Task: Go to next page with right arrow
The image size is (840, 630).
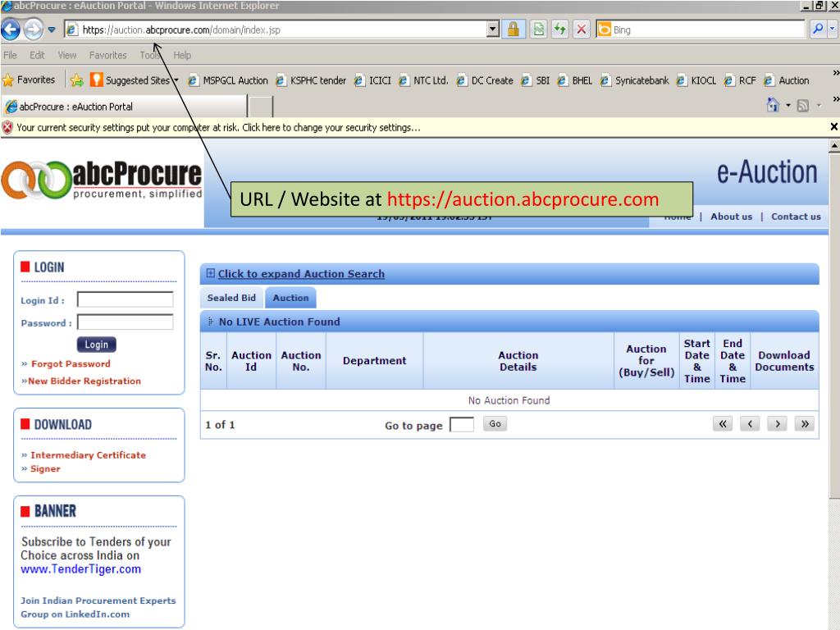Action: 777,424
